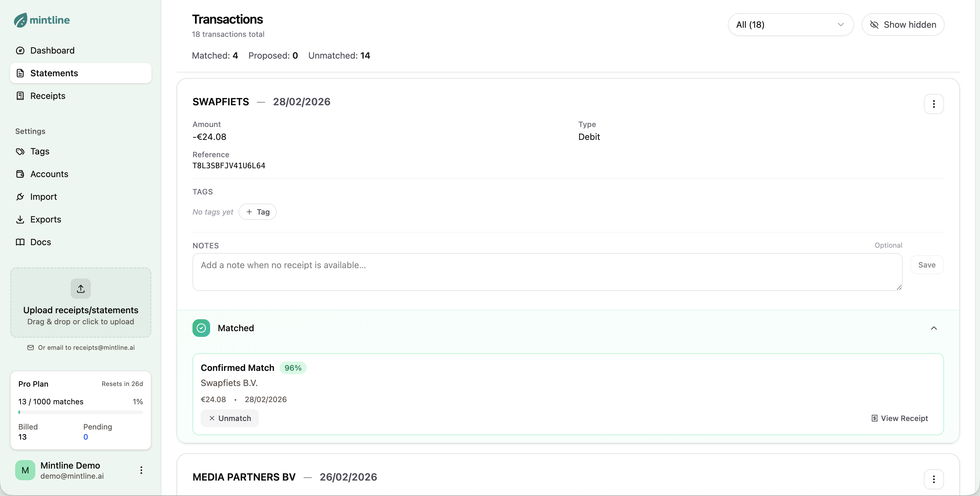980x496 pixels.
Task: Open the Receipts page
Action: pos(48,96)
